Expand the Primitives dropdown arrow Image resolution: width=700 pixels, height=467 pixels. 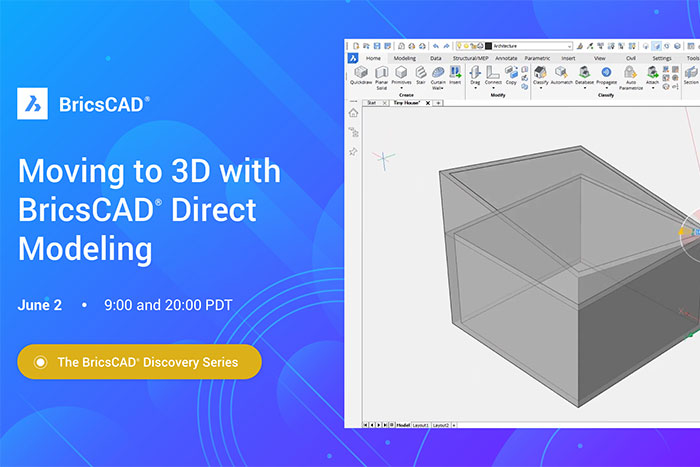coord(401,88)
